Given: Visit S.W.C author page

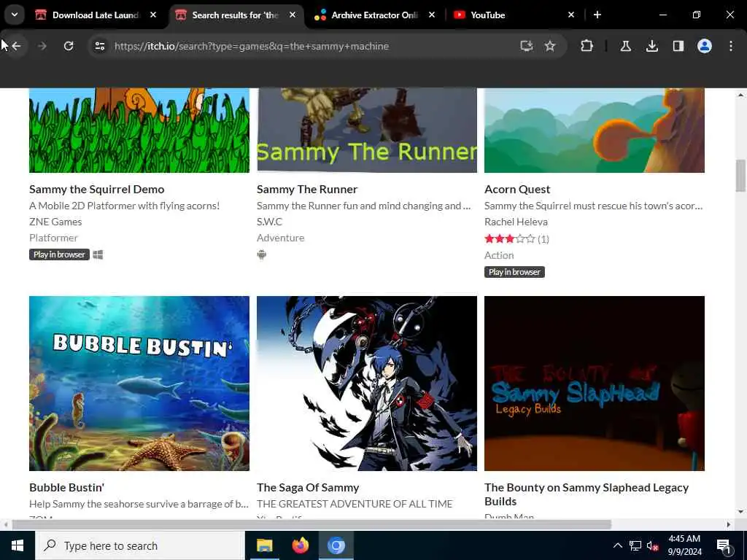Looking at the screenshot, I should [x=269, y=222].
